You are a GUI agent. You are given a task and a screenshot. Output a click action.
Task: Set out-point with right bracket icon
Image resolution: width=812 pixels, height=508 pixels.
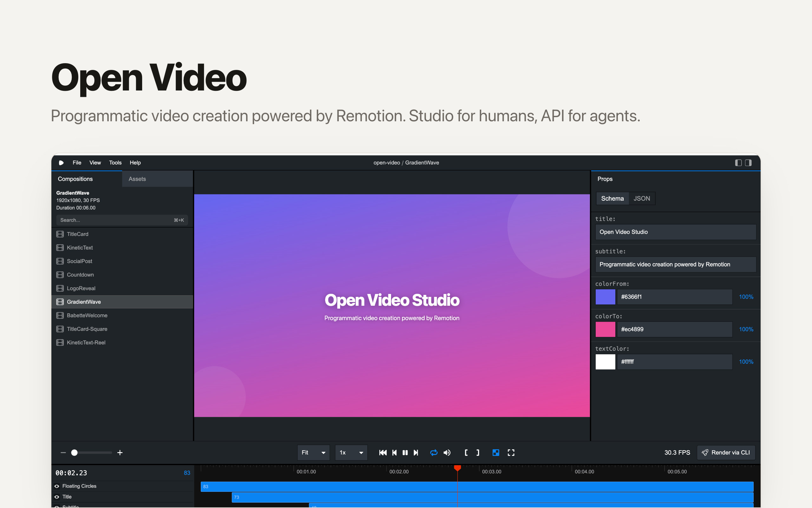tap(478, 452)
